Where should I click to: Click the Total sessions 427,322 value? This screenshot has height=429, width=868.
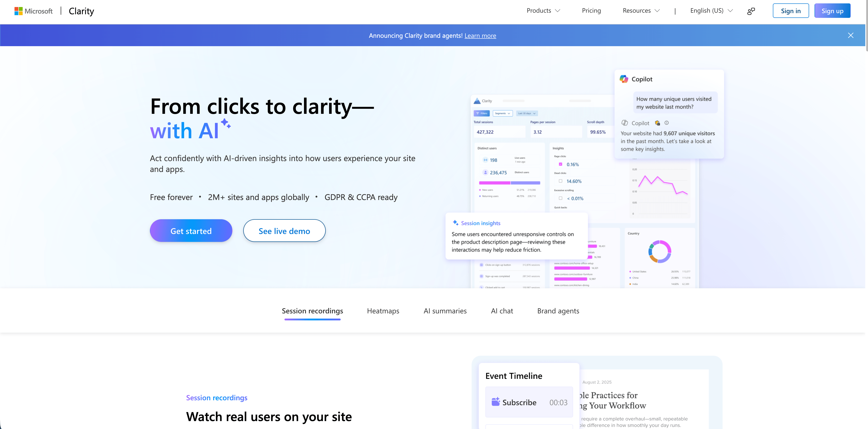pos(485,132)
